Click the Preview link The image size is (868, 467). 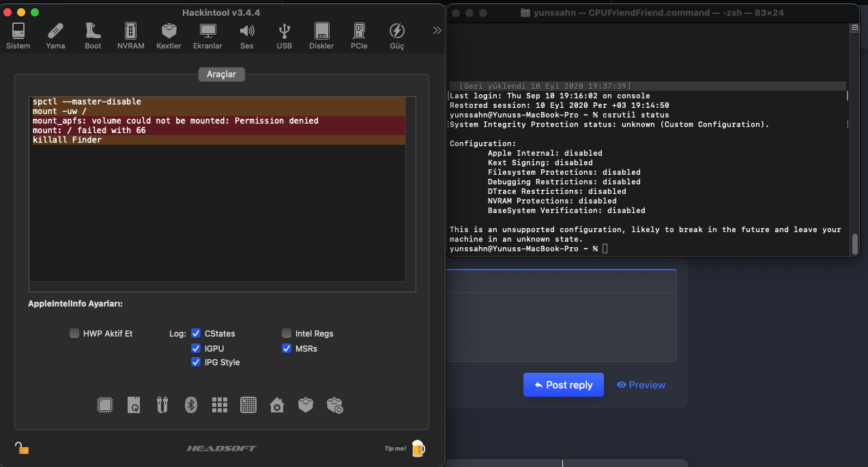(641, 385)
